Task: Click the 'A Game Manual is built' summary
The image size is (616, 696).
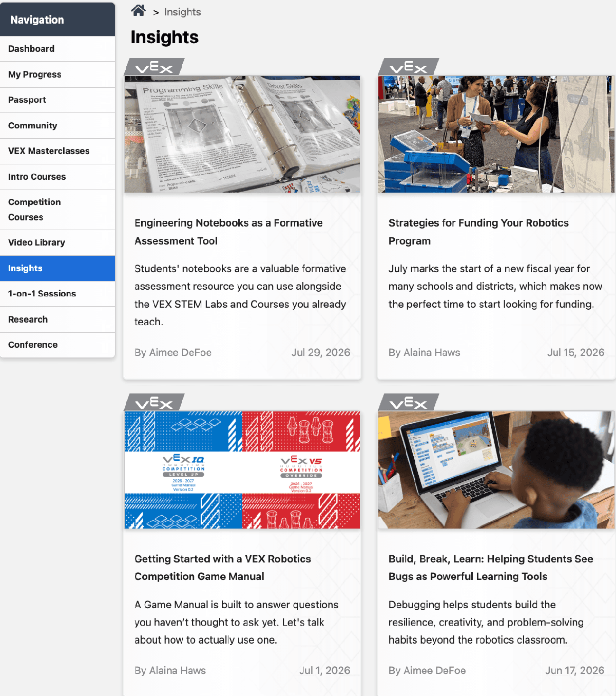Action: tap(237, 622)
